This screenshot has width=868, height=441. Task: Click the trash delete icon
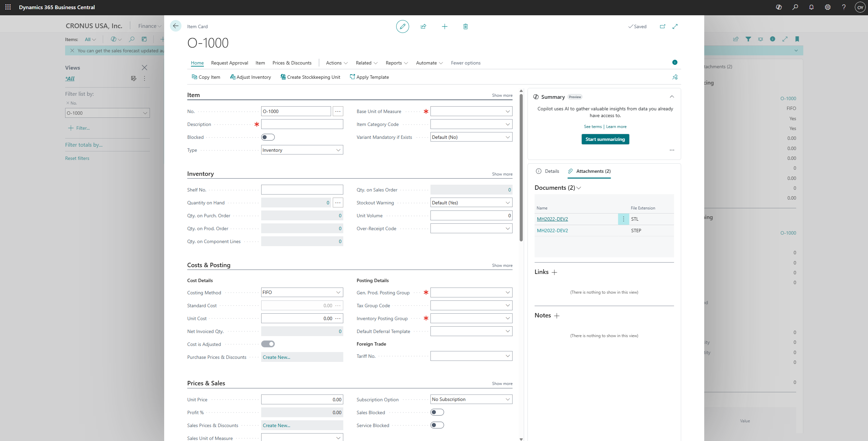[x=465, y=26]
